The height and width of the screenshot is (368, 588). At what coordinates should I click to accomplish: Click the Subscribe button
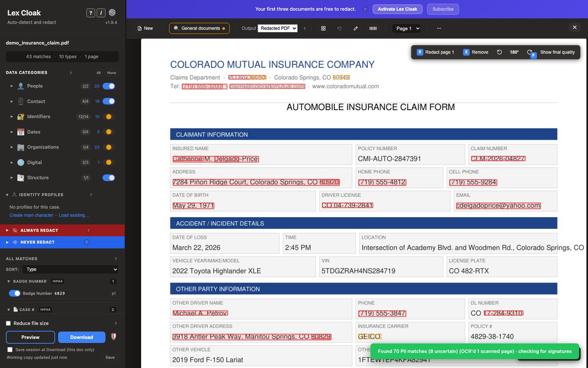(443, 10)
